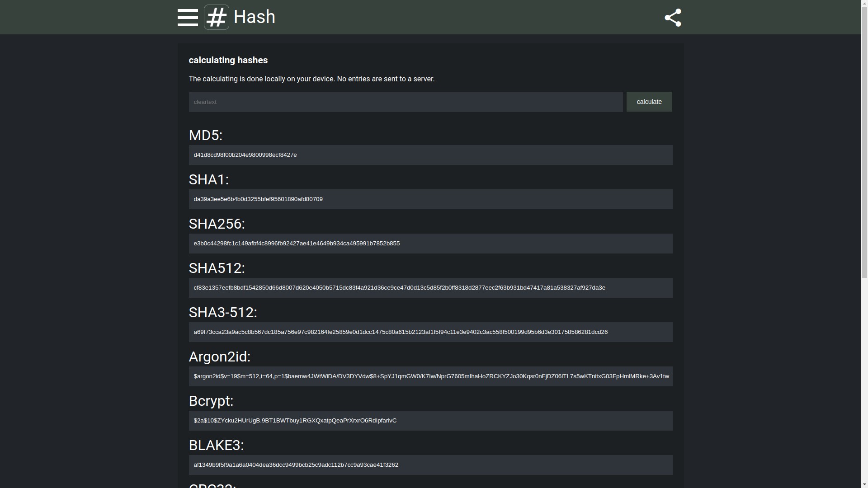The width and height of the screenshot is (868, 488).
Task: Open the hamburger menu
Action: (x=188, y=18)
